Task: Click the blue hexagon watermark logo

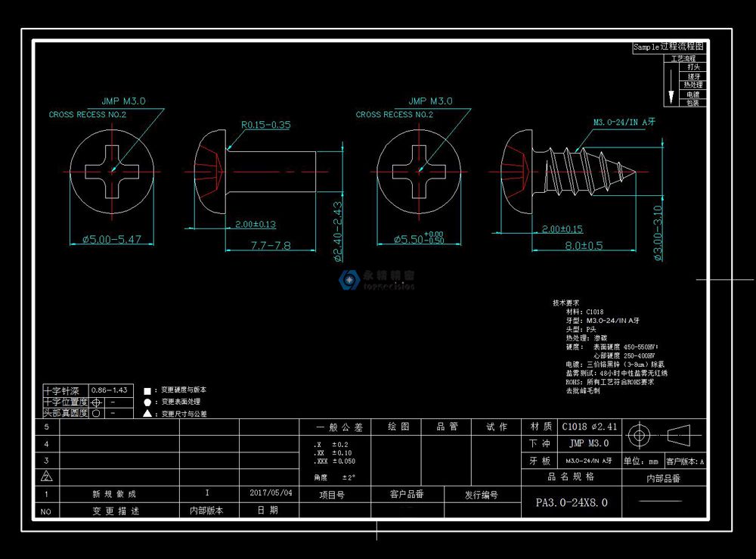Action: point(349,279)
